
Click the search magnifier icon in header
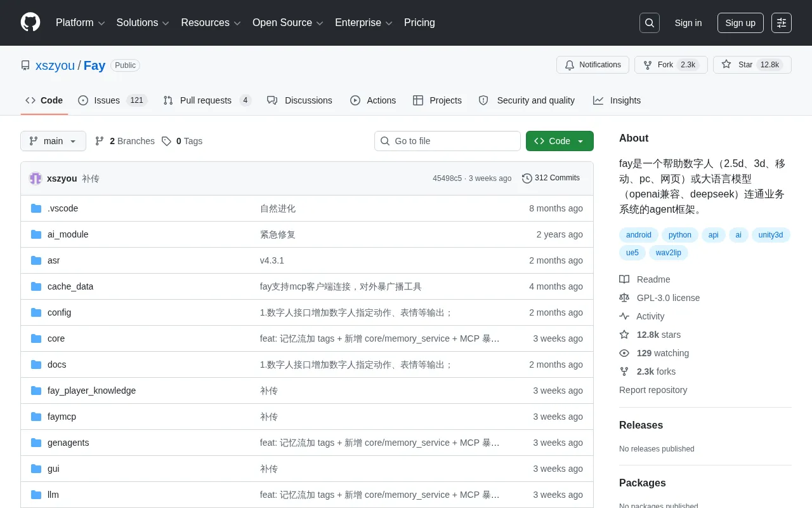point(650,23)
